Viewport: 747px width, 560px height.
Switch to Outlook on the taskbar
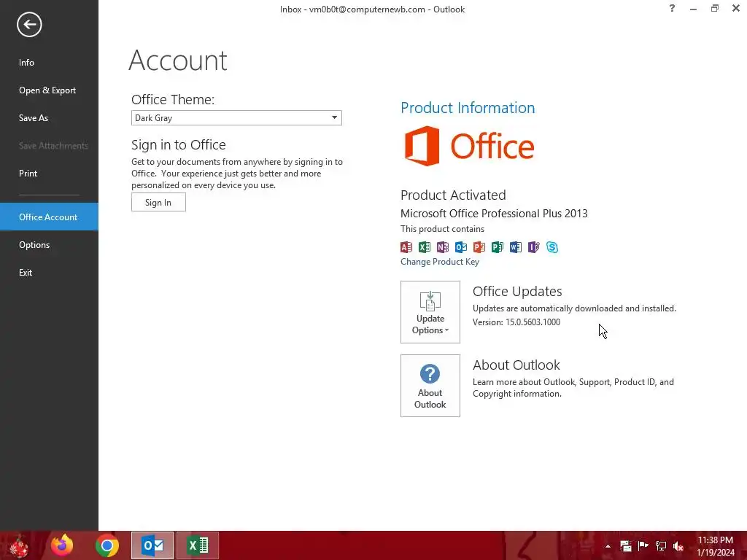point(152,545)
